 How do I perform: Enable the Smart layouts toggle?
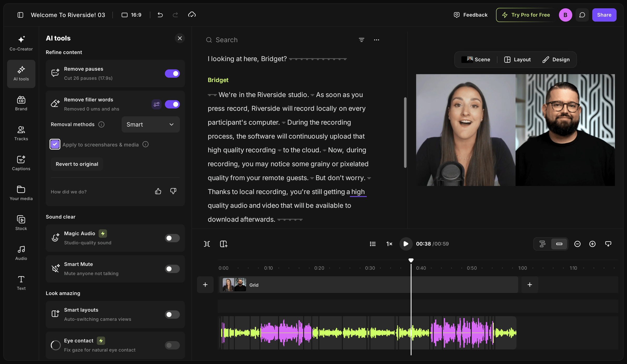click(x=172, y=314)
